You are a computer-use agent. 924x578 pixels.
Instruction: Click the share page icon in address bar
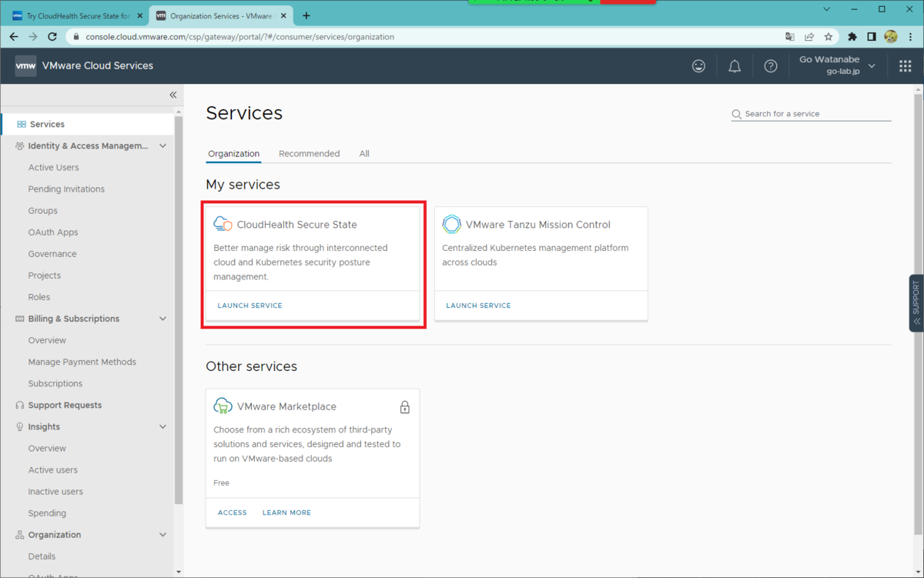809,37
